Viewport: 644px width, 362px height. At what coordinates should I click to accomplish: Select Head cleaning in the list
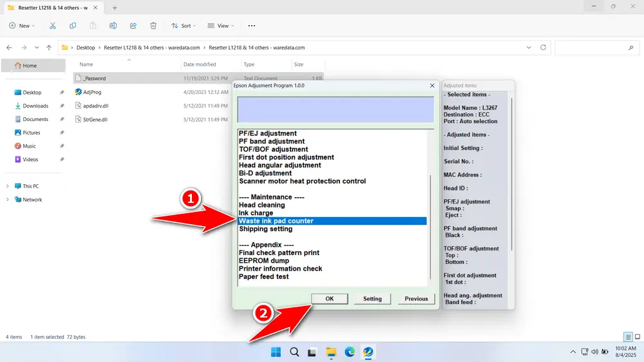(x=261, y=205)
